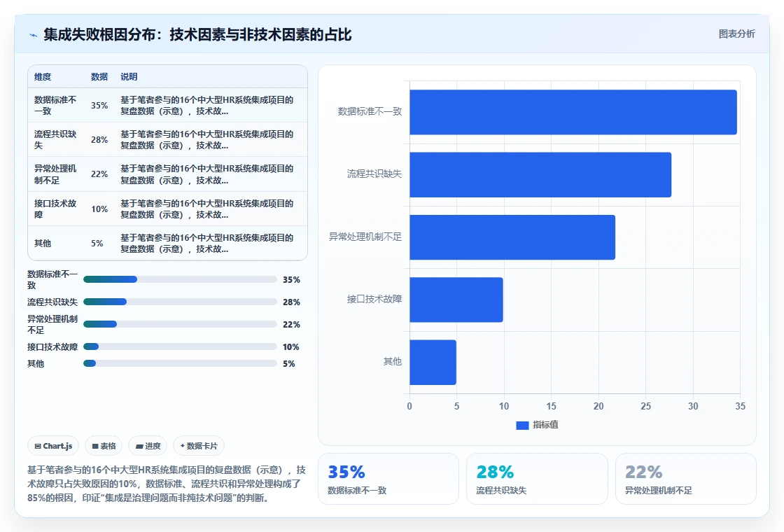This screenshot has width=784, height=532.
Task: Click the 异常处理机制不足 progress bar
Action: (180, 325)
